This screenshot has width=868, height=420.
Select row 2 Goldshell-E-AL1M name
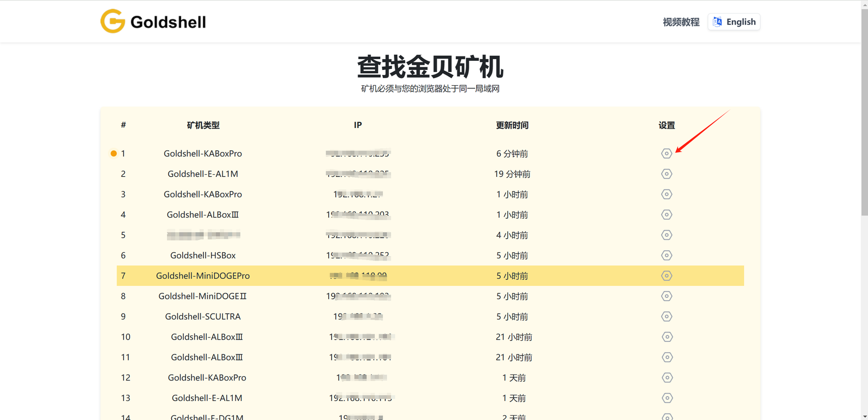click(203, 174)
